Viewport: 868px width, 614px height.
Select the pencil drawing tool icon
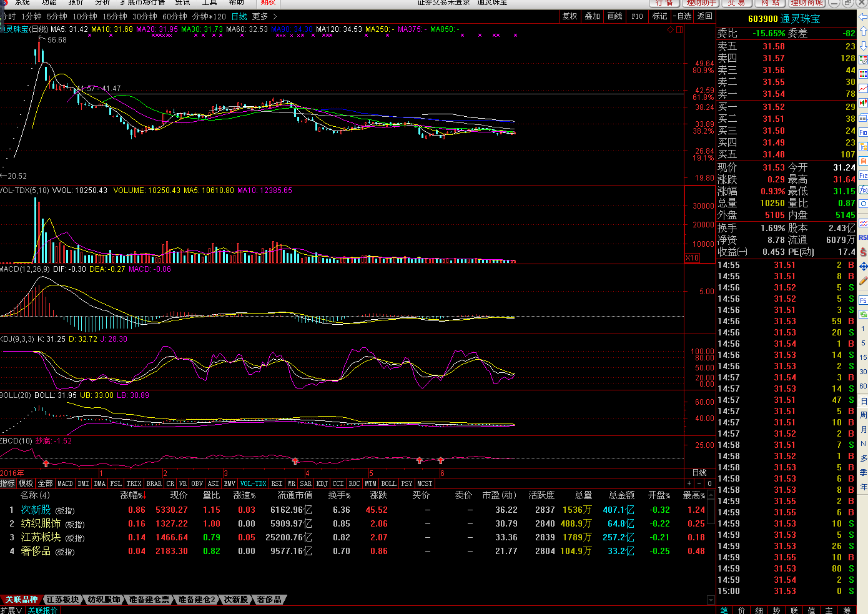(x=863, y=281)
